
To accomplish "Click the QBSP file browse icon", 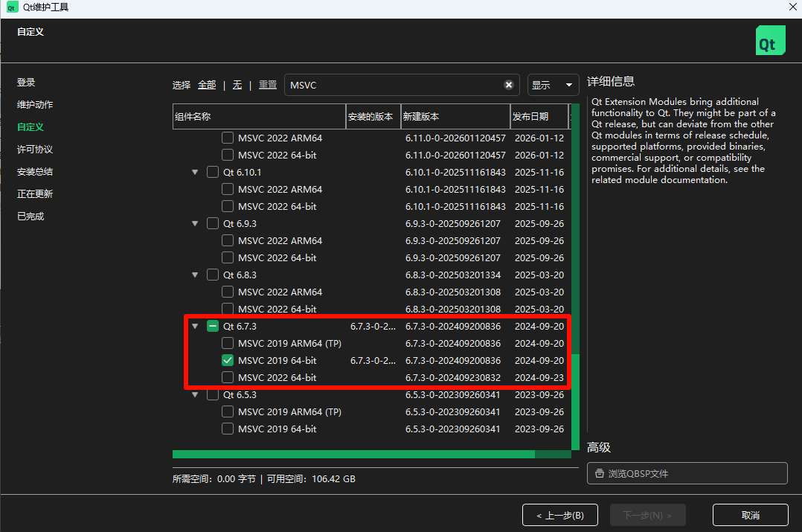I will coord(600,474).
